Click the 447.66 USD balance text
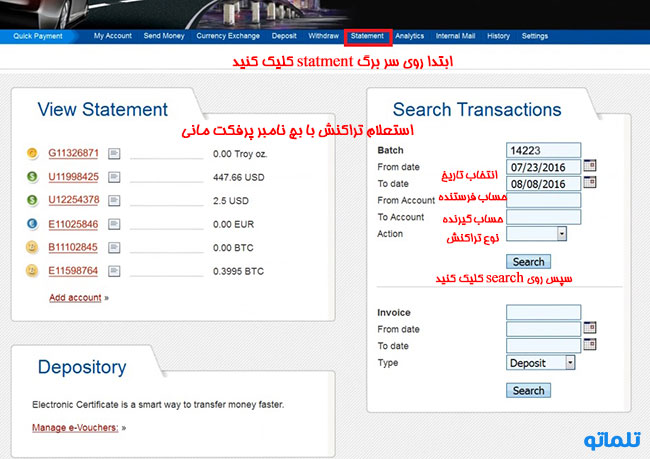This screenshot has height=459, width=650. pyautogui.click(x=238, y=177)
